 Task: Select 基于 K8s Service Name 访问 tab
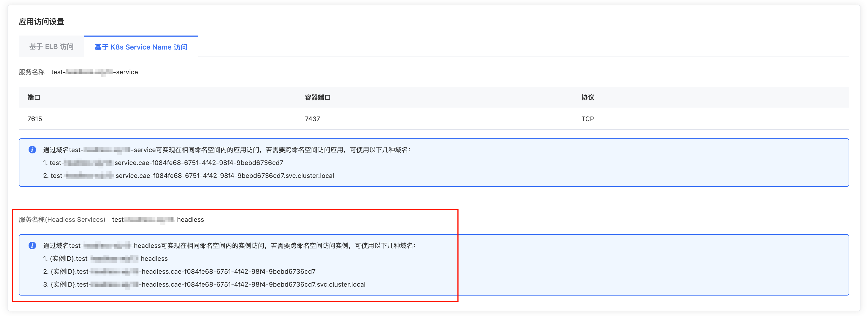pyautogui.click(x=141, y=47)
